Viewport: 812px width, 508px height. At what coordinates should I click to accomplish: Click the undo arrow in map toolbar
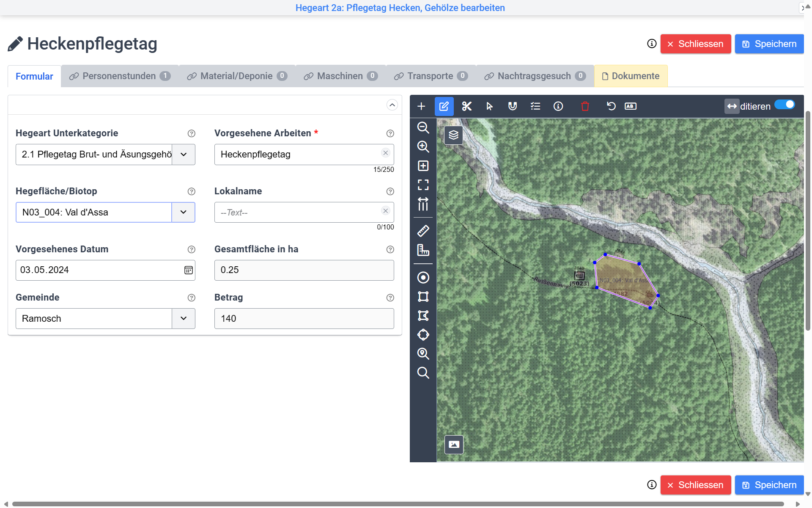[x=611, y=106]
